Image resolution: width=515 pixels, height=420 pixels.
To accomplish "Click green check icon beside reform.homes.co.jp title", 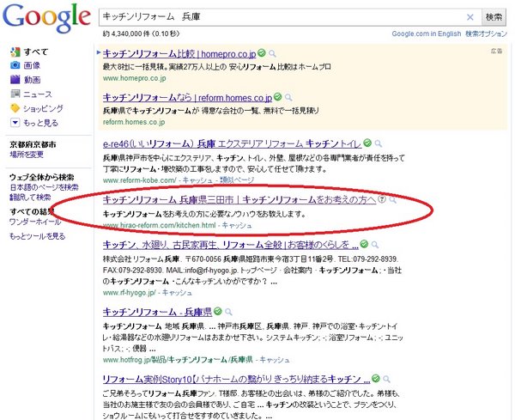I will [x=278, y=96].
